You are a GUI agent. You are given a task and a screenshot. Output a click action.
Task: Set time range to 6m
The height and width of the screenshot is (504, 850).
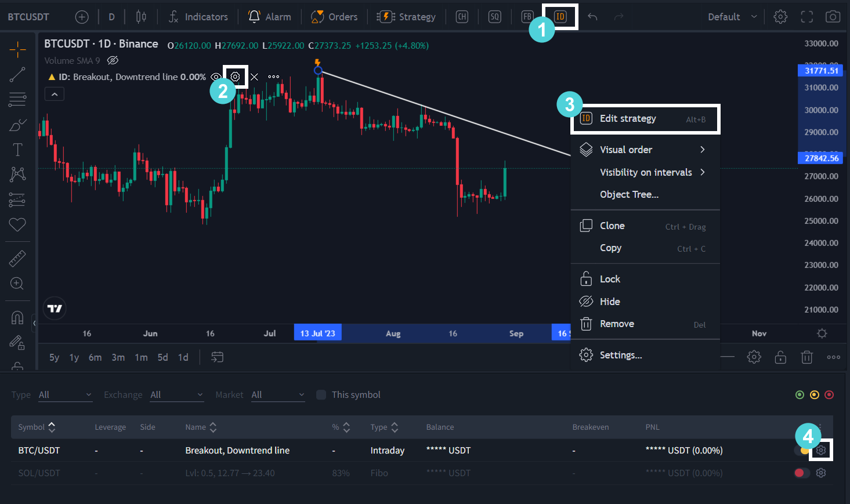tap(95, 357)
